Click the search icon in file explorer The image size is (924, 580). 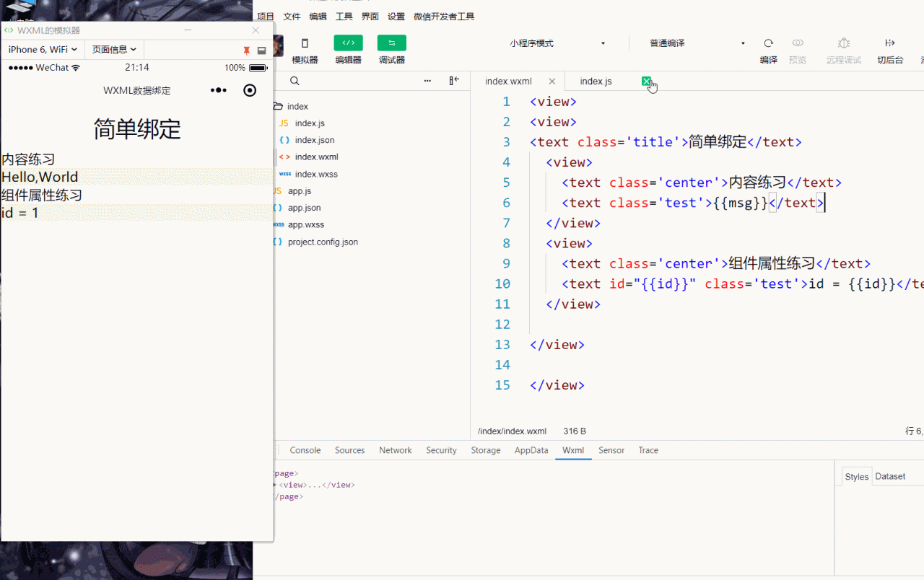pos(295,81)
